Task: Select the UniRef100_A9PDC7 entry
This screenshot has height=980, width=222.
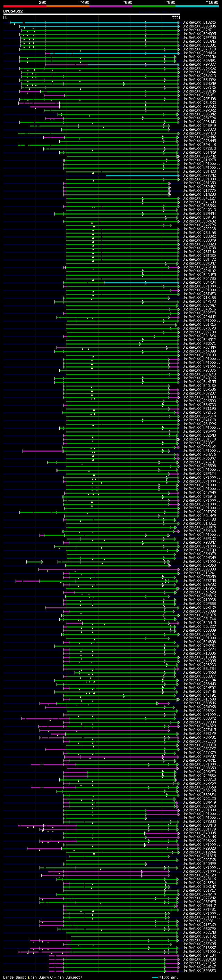Action: (199, 65)
